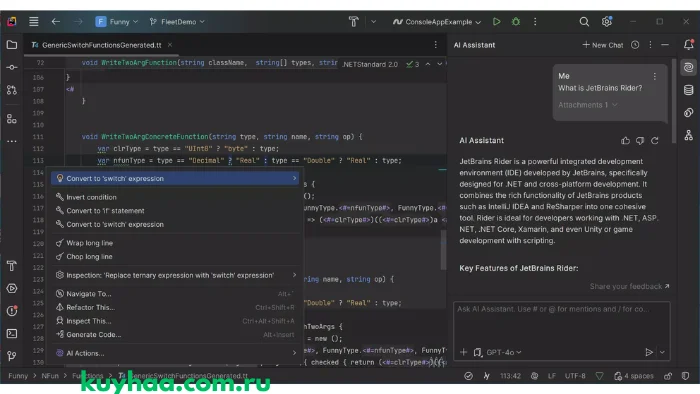The image size is (700, 394).
Task: Open AI chat history clock
Action: click(x=635, y=45)
